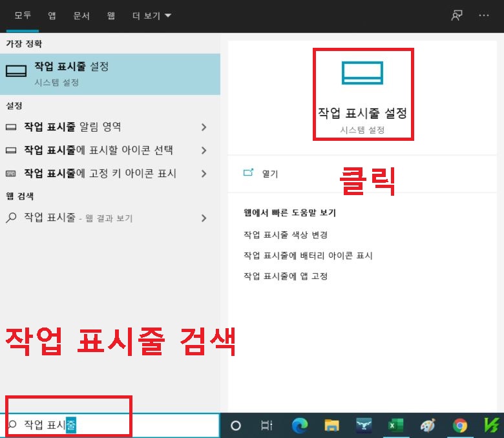Switch to the 앱 tab

pyautogui.click(x=52, y=16)
